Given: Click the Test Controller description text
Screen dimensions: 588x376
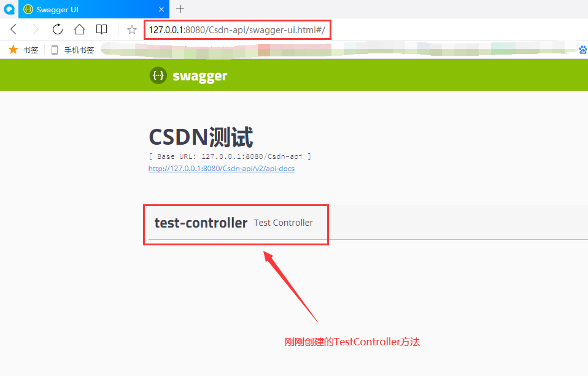Looking at the screenshot, I should tap(283, 223).
